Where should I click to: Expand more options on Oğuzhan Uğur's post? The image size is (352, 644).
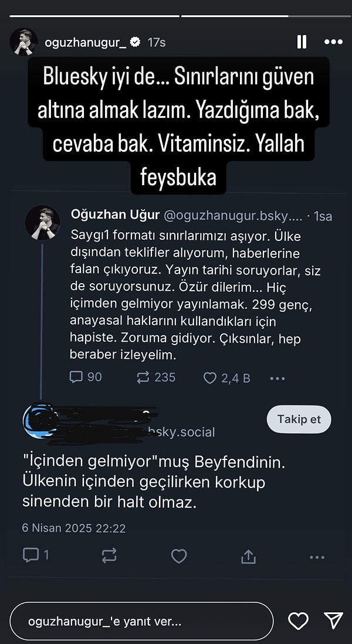277,378
